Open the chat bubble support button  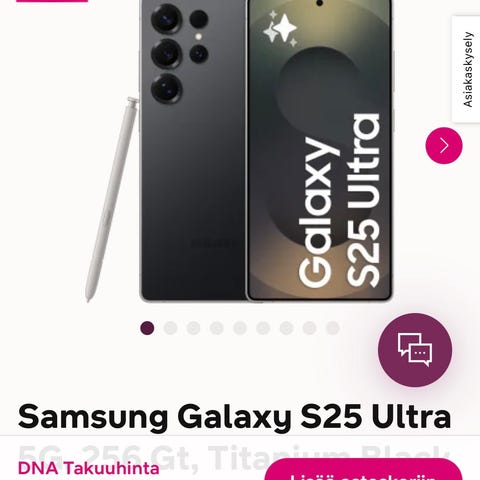tap(415, 350)
